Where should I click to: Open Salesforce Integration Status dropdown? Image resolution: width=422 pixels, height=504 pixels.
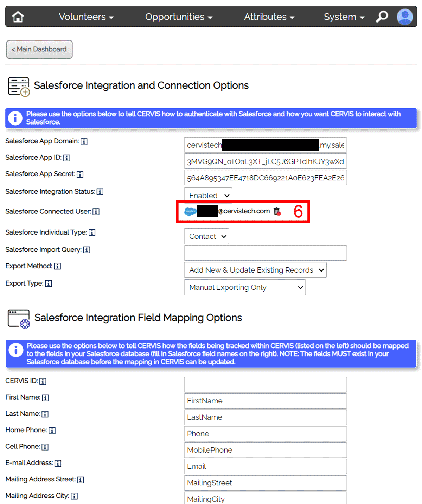(x=208, y=195)
